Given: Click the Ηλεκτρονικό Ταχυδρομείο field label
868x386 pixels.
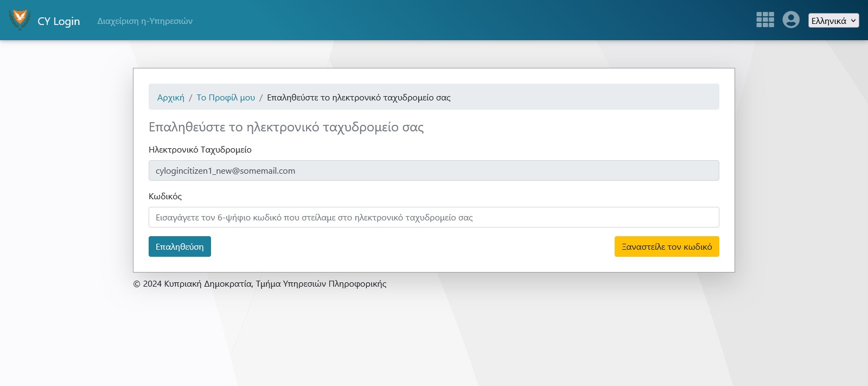Looking at the screenshot, I should tap(200, 150).
